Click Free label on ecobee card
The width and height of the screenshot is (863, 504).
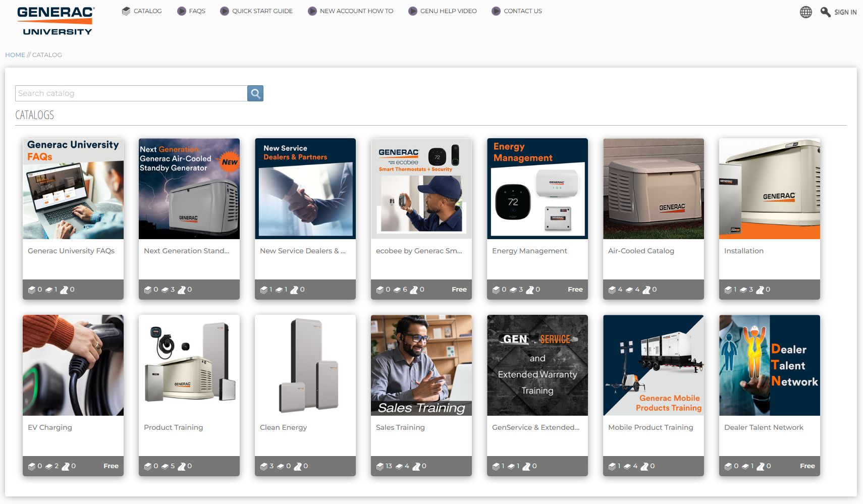[459, 290]
